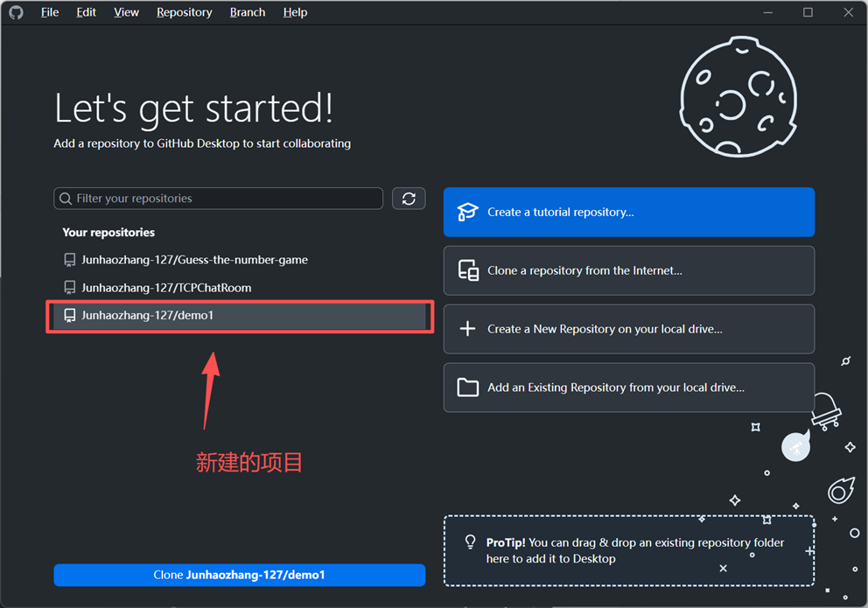
Task: Click the ProTip drag and drop area
Action: tap(629, 551)
